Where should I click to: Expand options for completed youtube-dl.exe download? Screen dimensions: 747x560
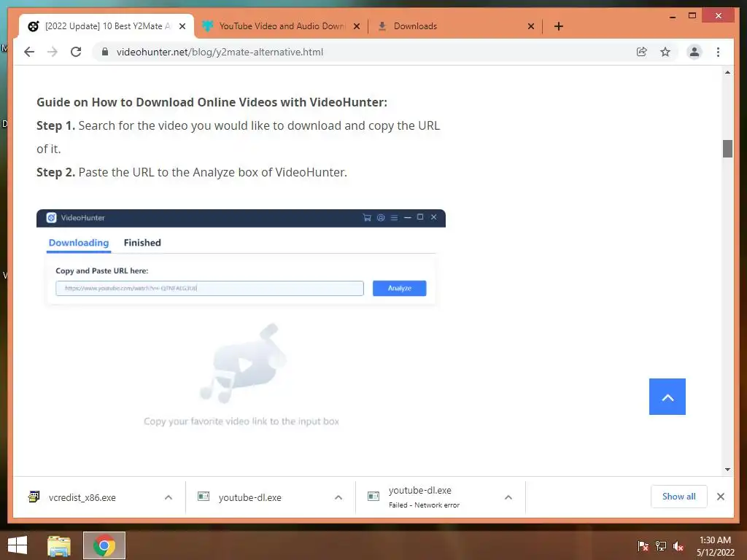pyautogui.click(x=338, y=497)
